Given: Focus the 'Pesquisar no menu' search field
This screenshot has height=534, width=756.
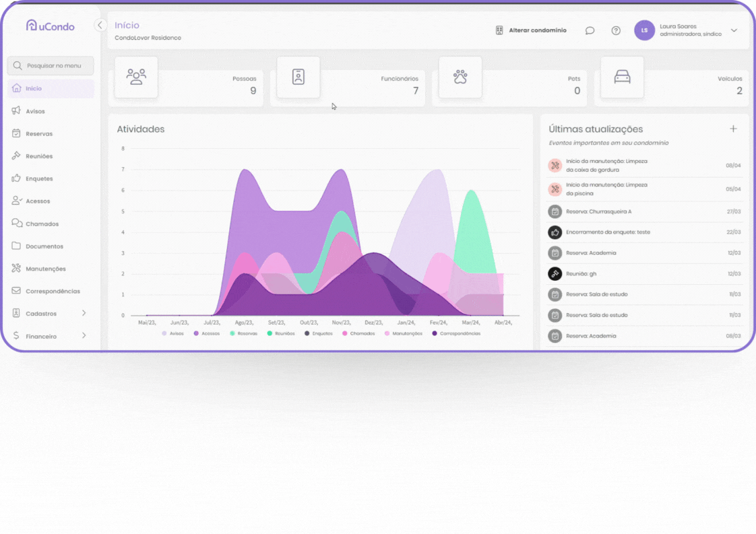Looking at the screenshot, I should (51, 65).
